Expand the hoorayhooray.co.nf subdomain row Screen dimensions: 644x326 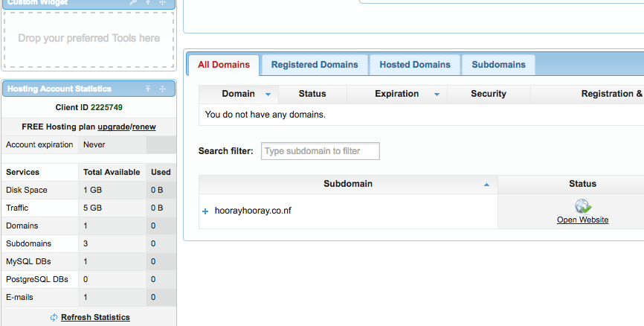point(205,211)
